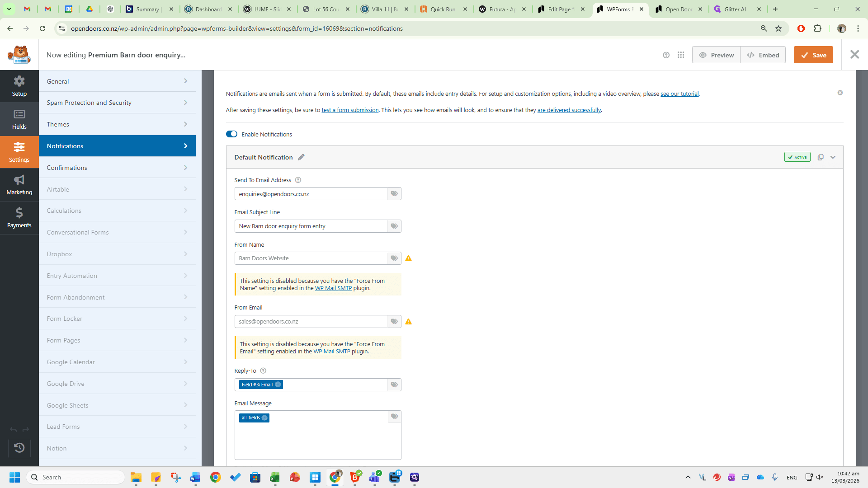Open the Payments panel in sidebar

coord(19,218)
